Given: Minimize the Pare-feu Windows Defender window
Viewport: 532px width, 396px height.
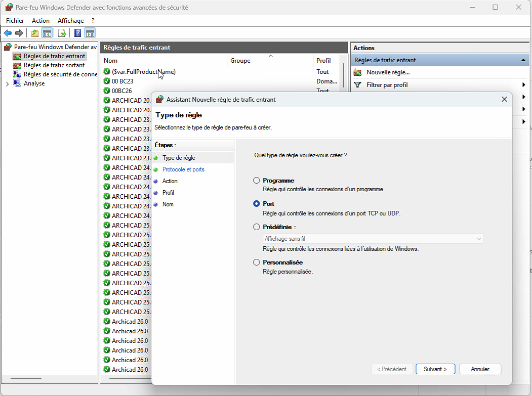Looking at the screenshot, I should tap(472, 7).
